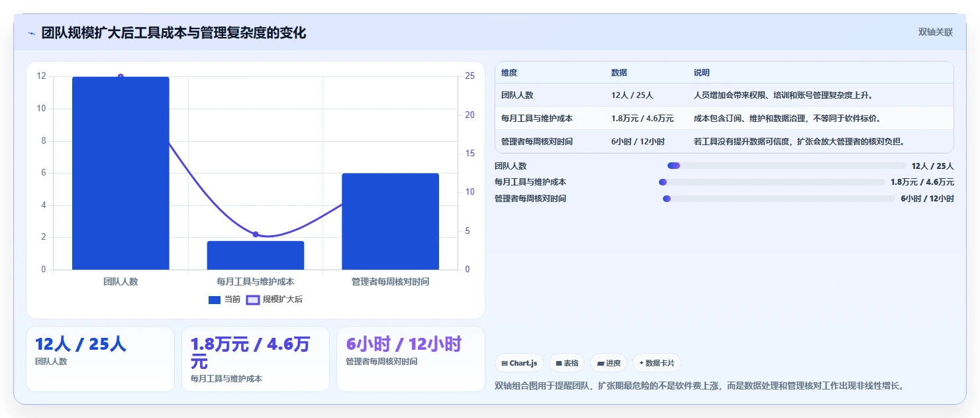Click the left axis tick 12
Screen dimensions: 980x418
coord(42,76)
